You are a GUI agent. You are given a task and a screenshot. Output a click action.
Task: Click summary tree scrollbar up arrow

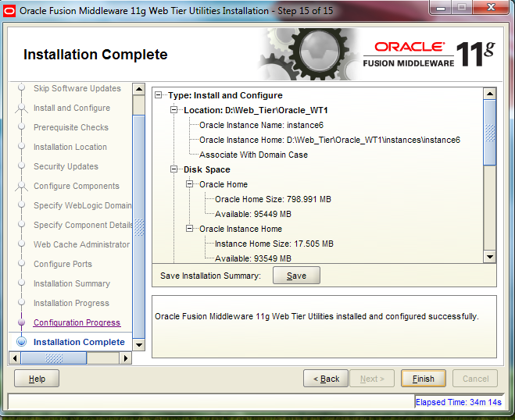[x=490, y=94]
